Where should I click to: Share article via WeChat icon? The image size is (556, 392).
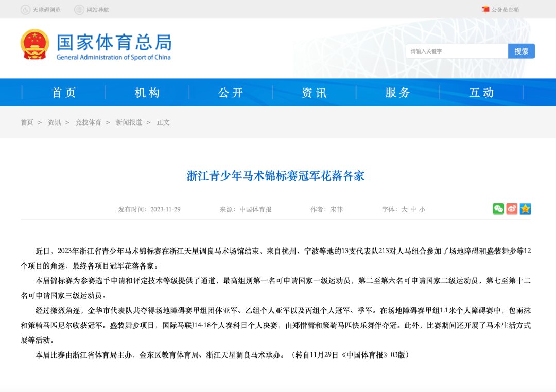coord(498,209)
